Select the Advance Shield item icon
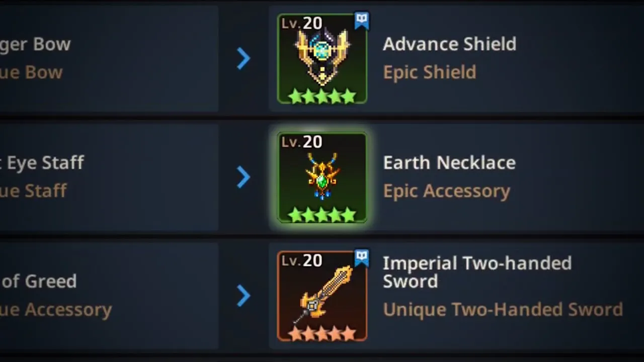This screenshot has height=362, width=644. (x=322, y=59)
